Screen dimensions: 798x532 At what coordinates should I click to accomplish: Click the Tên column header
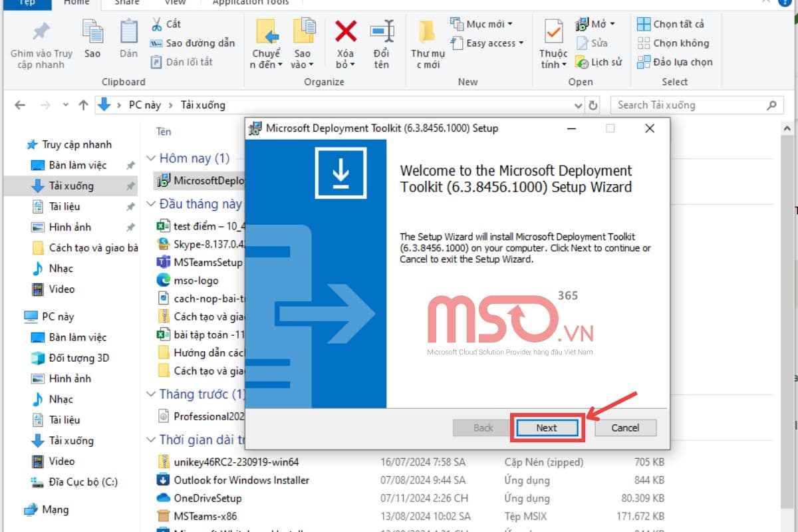click(x=164, y=132)
